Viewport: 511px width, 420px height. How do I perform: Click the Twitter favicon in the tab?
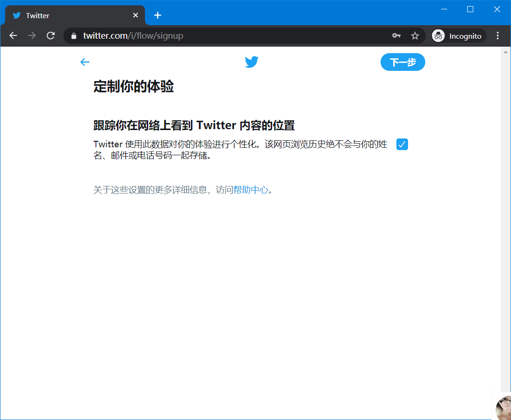17,15
